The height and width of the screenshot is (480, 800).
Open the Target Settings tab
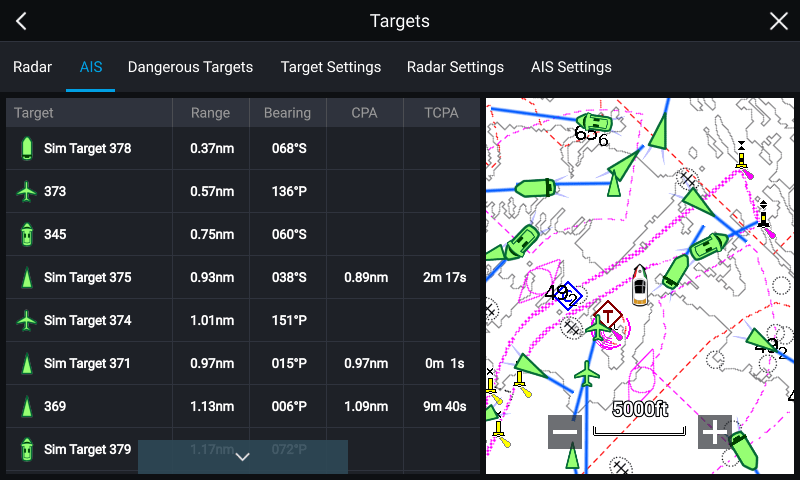(x=330, y=67)
